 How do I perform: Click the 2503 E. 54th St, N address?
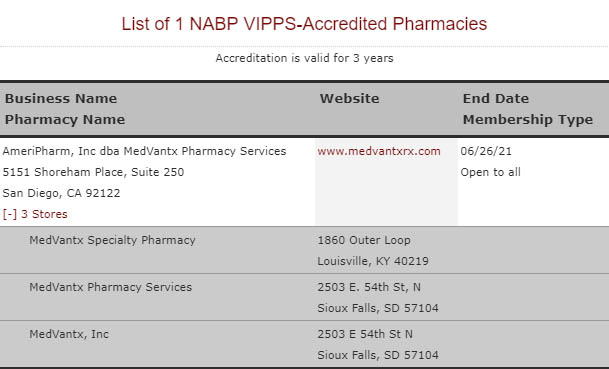(x=369, y=287)
